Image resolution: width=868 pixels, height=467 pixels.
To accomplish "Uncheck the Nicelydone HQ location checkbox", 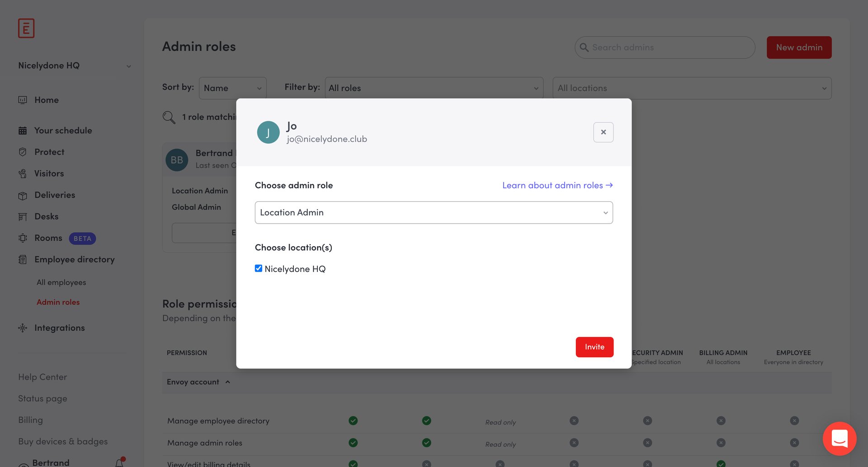I will [259, 268].
